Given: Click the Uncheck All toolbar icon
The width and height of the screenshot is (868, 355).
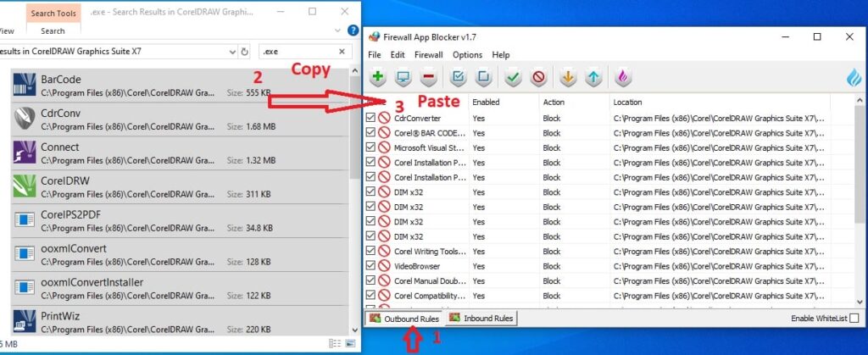Looking at the screenshot, I should click(x=483, y=77).
